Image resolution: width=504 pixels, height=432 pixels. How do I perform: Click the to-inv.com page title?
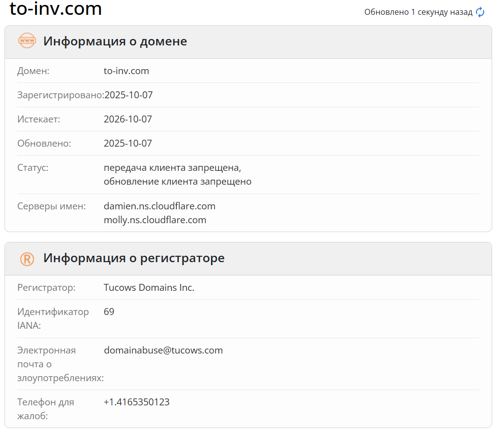coord(56,9)
